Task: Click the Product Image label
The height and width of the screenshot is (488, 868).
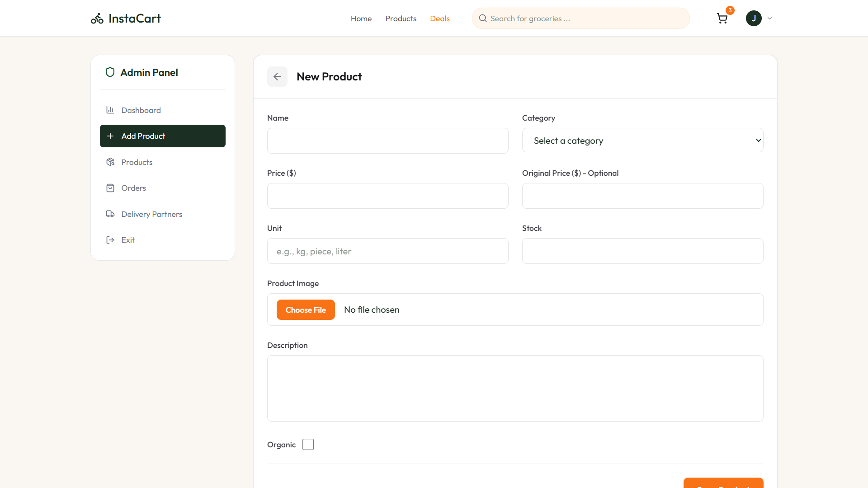Action: click(293, 283)
